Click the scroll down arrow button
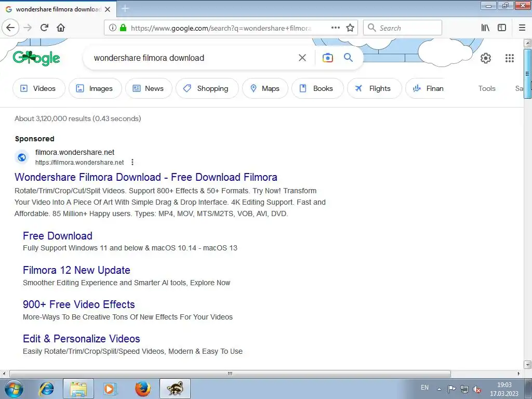This screenshot has width=532, height=399. click(x=527, y=365)
